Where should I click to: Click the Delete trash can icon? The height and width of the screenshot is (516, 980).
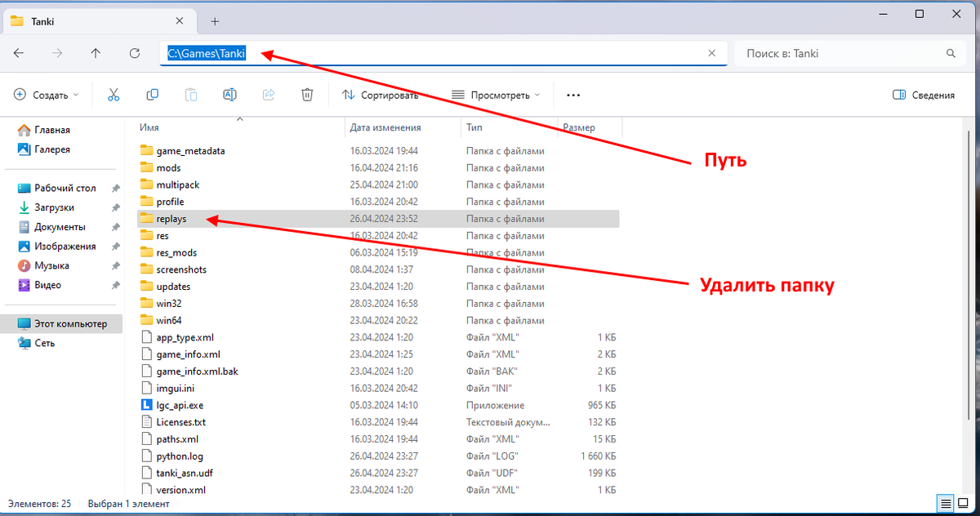(x=307, y=95)
